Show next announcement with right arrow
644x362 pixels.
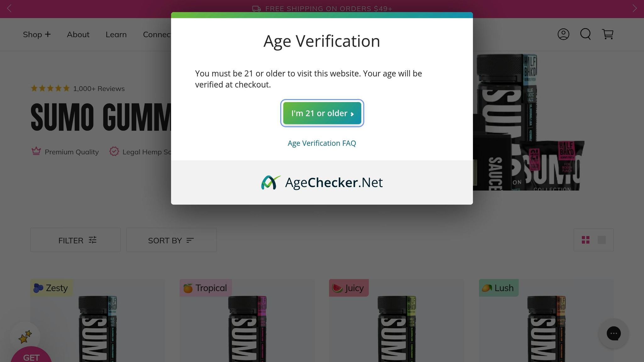coord(635,8)
